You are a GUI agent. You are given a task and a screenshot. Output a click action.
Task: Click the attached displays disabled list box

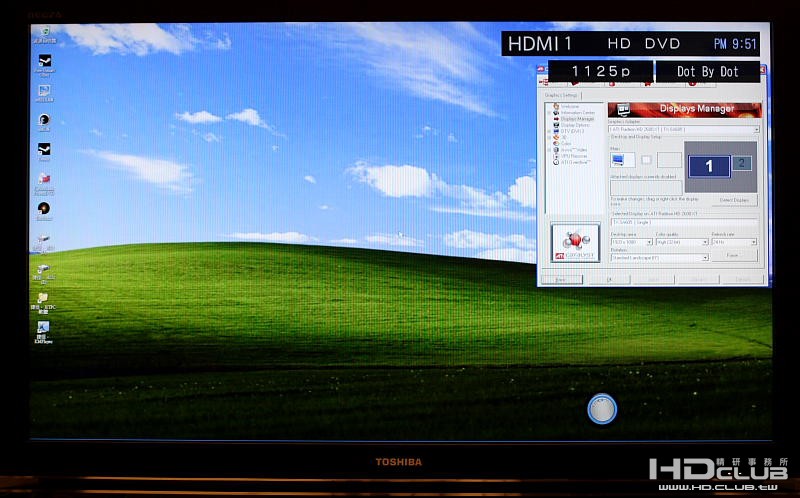(x=646, y=187)
